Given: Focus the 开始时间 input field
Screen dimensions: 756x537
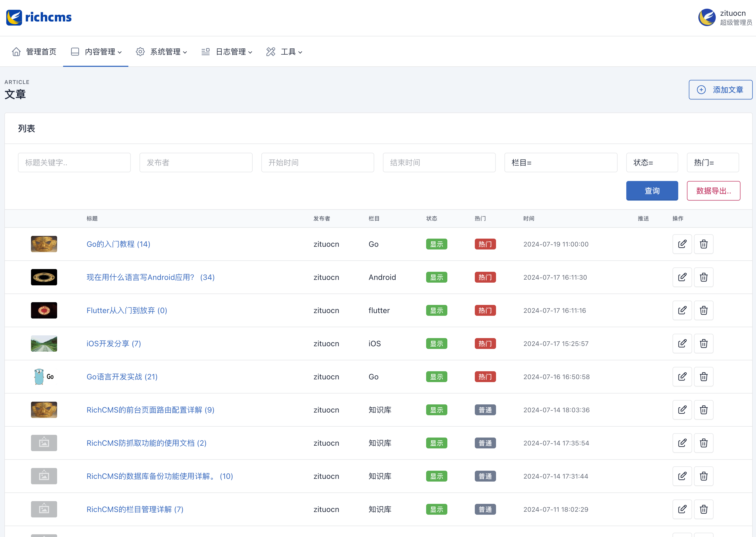Looking at the screenshot, I should pos(318,162).
